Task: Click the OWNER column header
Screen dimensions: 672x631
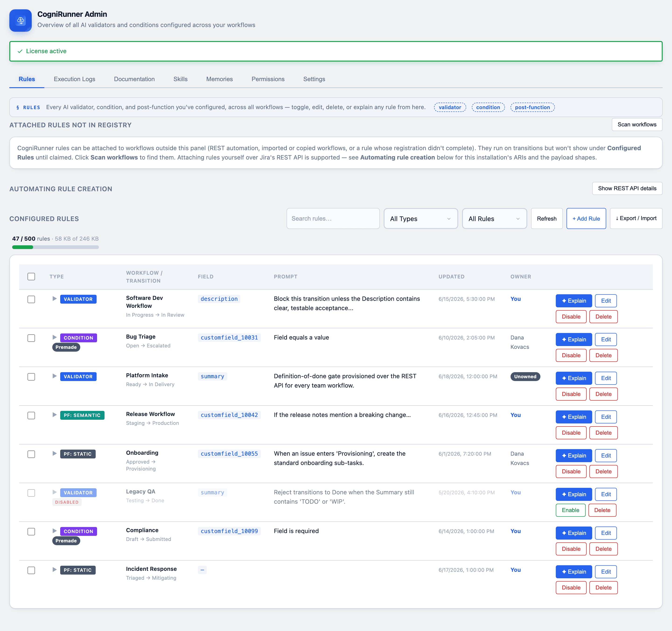Action: (x=521, y=277)
